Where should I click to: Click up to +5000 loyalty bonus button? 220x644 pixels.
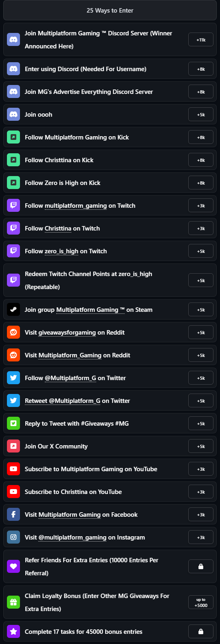[201, 603]
